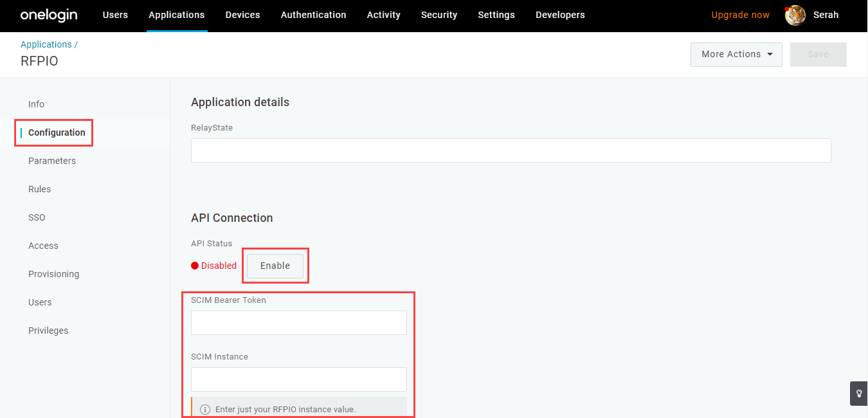Viewport: 868px width, 418px height.
Task: Click the lightbulb help icon
Action: click(859, 394)
